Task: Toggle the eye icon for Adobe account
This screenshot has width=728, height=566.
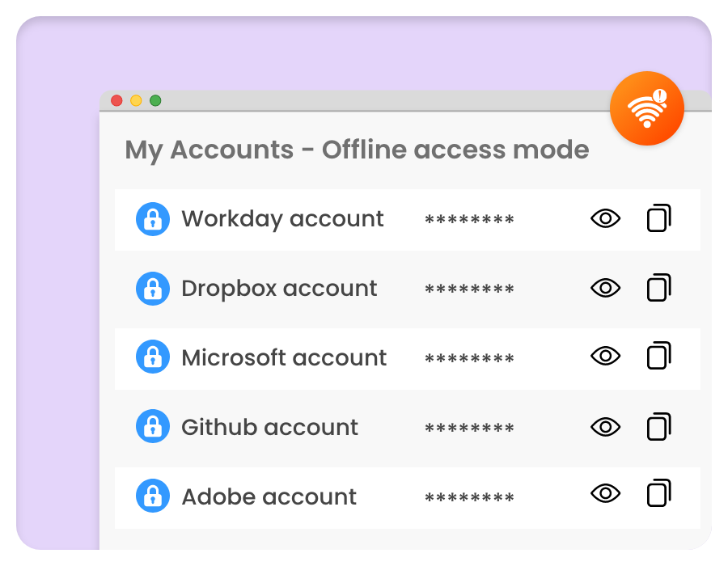Action: [x=605, y=494]
